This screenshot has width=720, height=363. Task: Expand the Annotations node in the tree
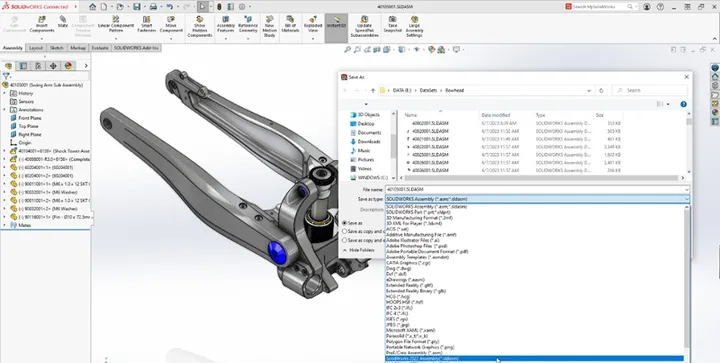click(x=4, y=110)
